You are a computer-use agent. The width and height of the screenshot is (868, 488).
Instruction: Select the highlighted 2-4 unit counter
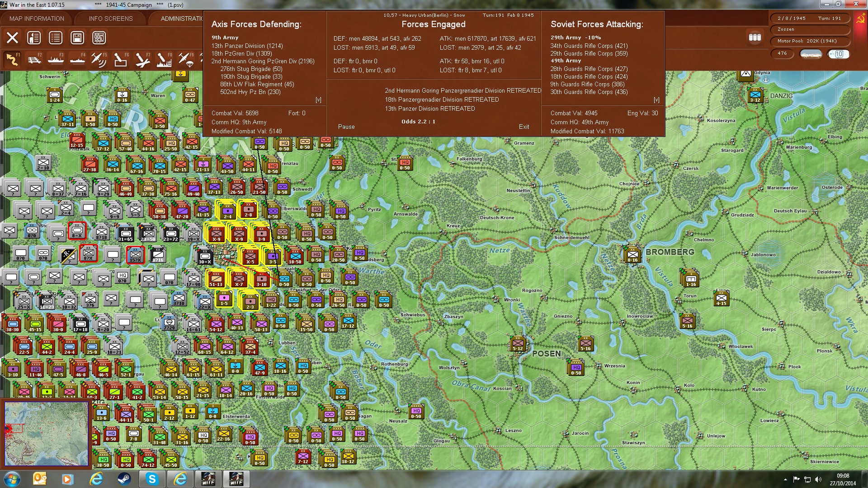(227, 211)
